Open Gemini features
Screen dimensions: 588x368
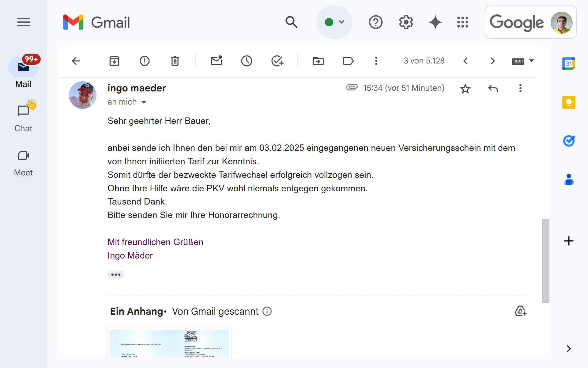[435, 22]
